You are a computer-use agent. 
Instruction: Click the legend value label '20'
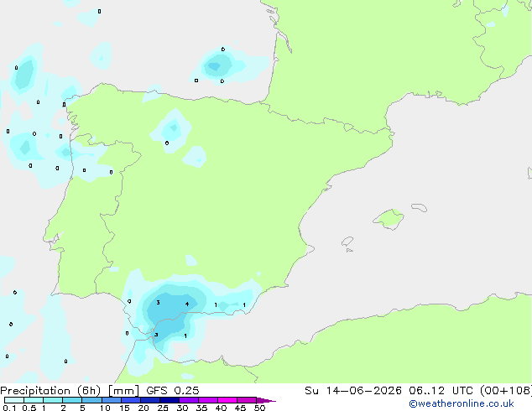click(143, 408)
